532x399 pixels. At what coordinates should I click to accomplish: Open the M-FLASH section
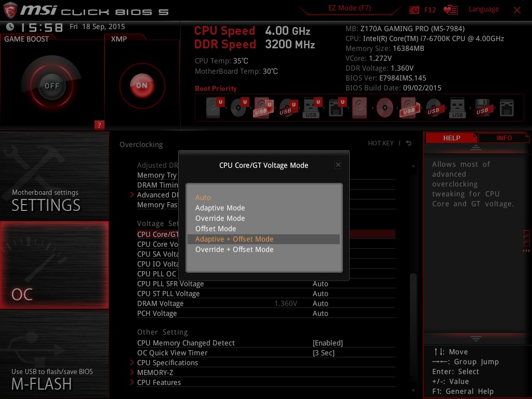pyautogui.click(x=54, y=354)
